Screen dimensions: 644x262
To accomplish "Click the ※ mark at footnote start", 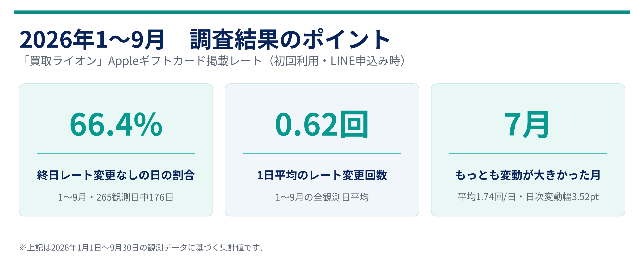I will tap(23, 248).
